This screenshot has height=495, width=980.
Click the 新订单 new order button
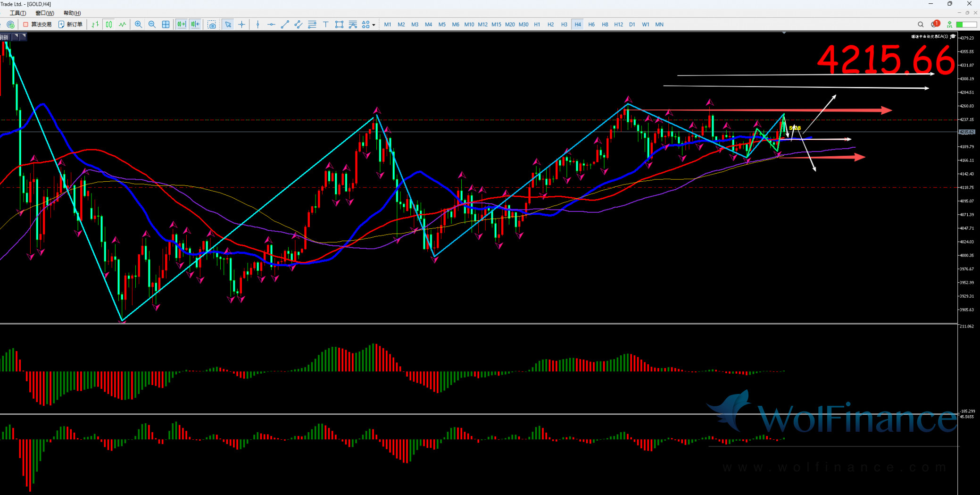pos(70,25)
